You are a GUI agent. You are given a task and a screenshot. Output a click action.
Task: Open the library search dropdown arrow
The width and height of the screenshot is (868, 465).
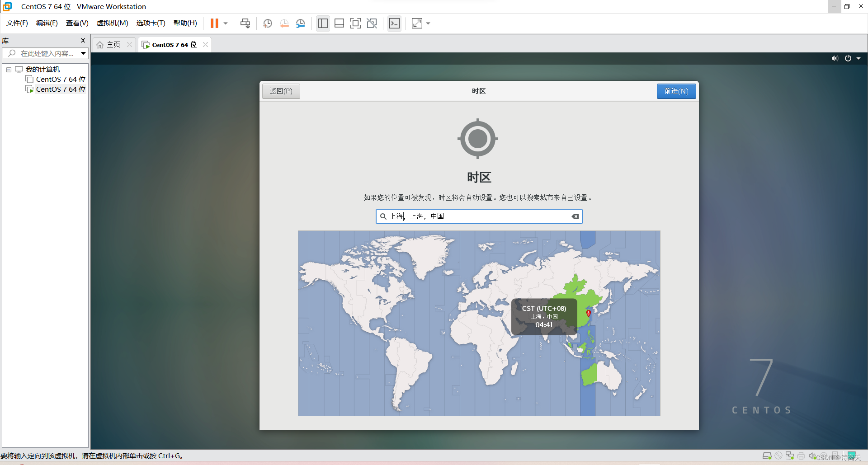[83, 53]
